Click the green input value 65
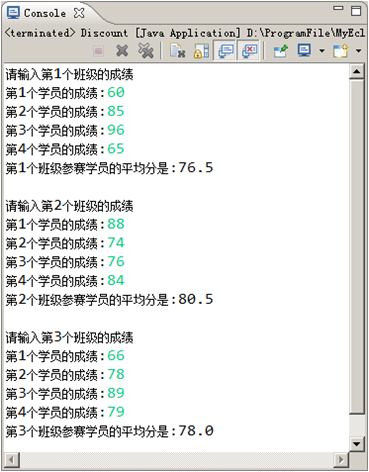The width and height of the screenshot is (369, 472). pyautogui.click(x=116, y=149)
